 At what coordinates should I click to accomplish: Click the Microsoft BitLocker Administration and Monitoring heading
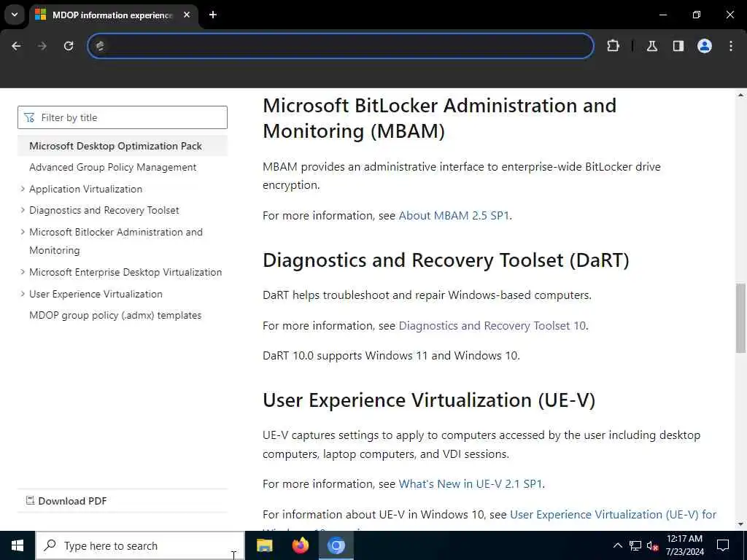point(440,118)
